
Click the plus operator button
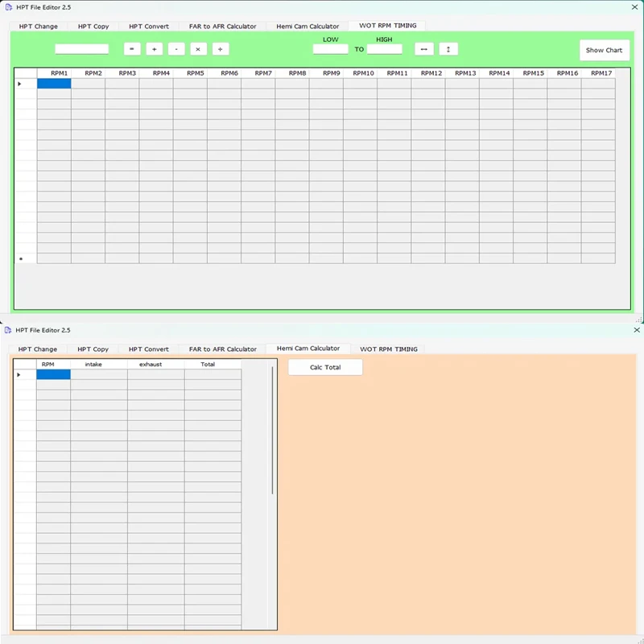click(154, 49)
